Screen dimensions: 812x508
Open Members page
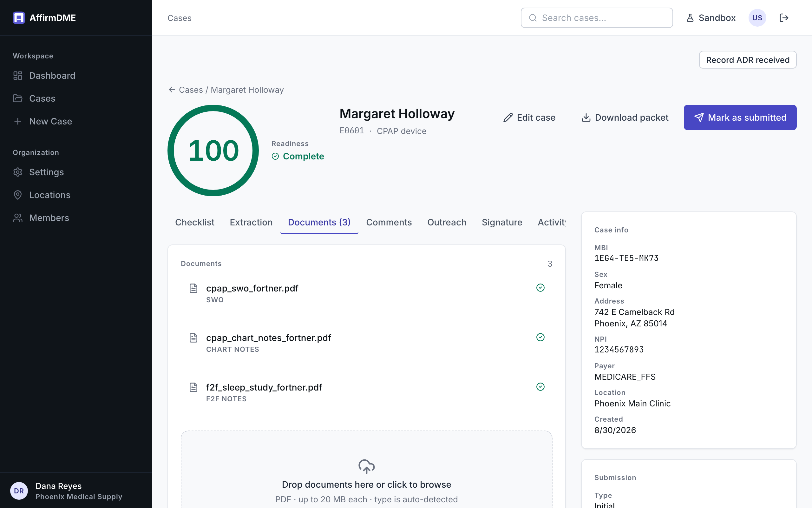pyautogui.click(x=41, y=218)
